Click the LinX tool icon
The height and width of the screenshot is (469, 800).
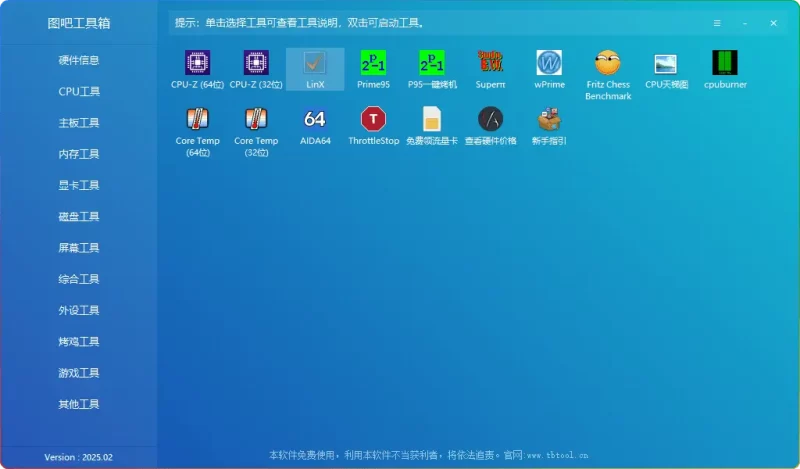click(315, 63)
